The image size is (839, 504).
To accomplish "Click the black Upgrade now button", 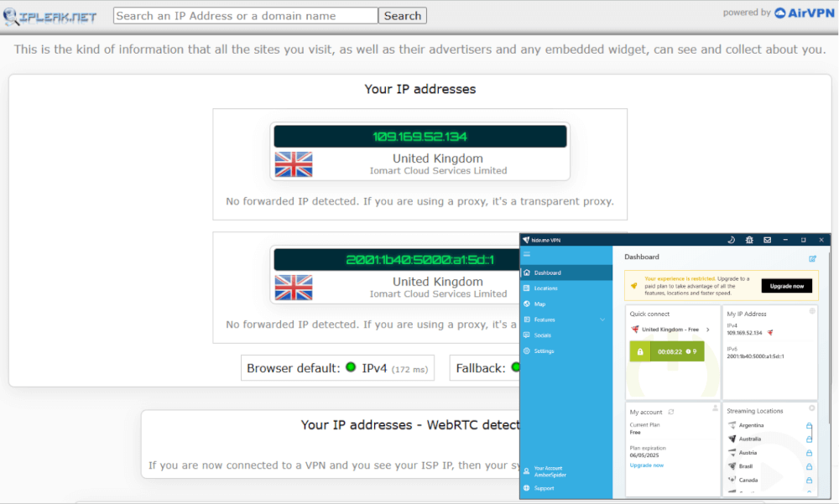I will tap(787, 286).
